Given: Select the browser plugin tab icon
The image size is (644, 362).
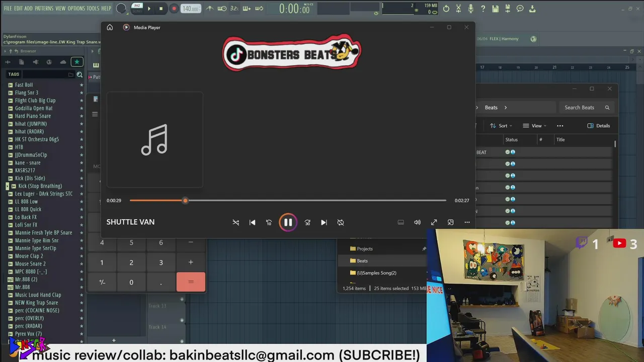Looking at the screenshot, I should (x=35, y=62).
